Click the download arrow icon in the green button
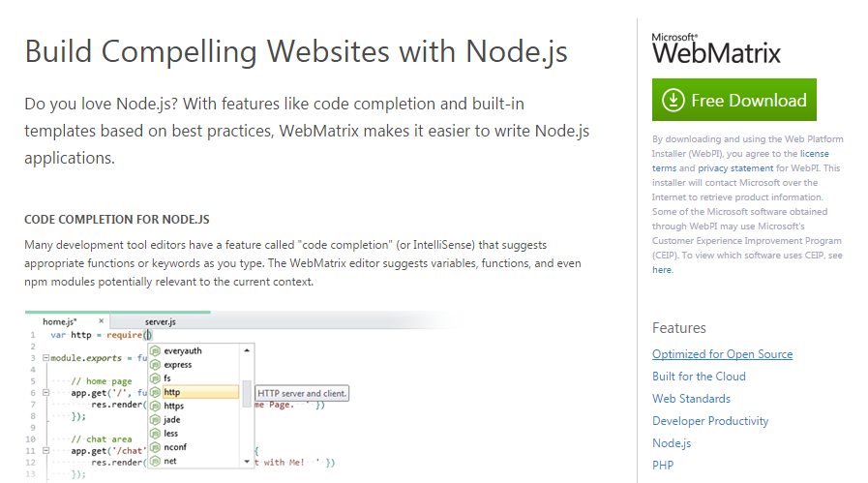 (673, 101)
